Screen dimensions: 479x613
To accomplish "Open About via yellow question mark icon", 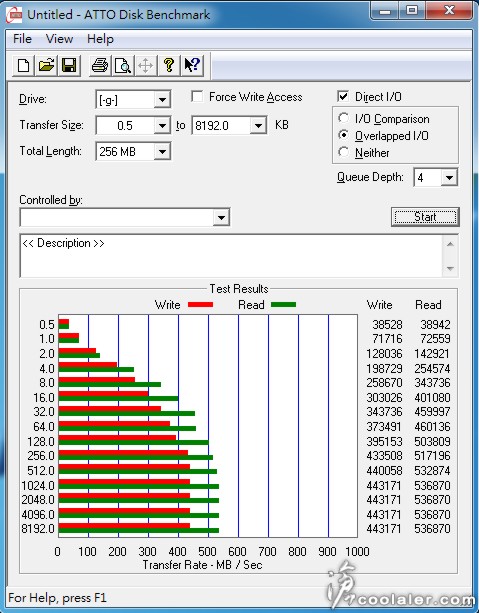I will (x=169, y=65).
